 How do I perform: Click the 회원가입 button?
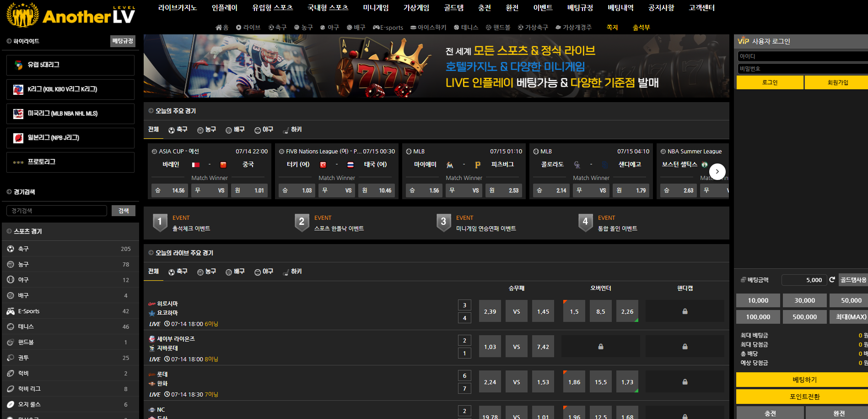point(837,82)
